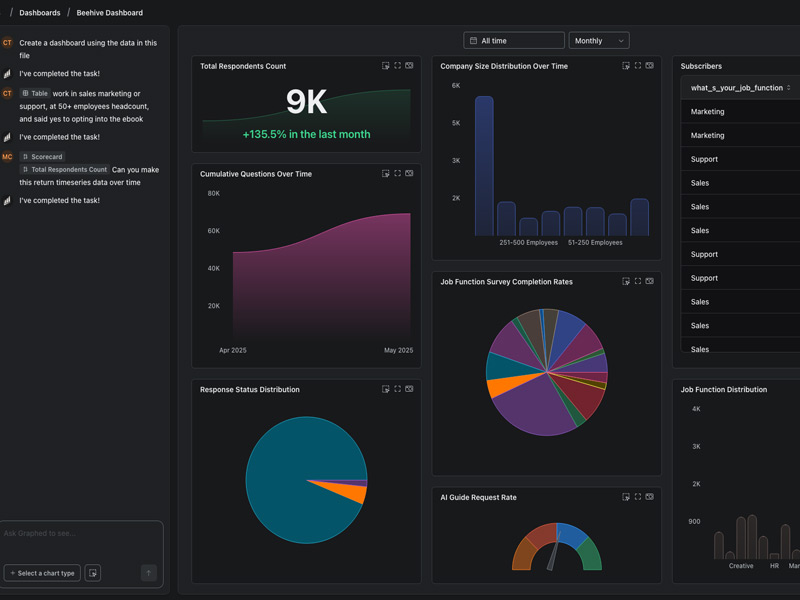Click select-element icon on Cumulative Questions Over Time

click(x=386, y=173)
